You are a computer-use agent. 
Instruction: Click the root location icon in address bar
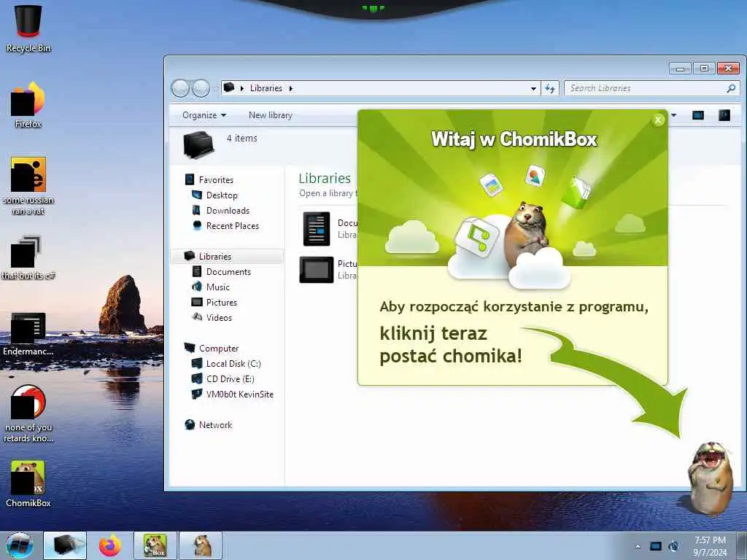coord(229,87)
